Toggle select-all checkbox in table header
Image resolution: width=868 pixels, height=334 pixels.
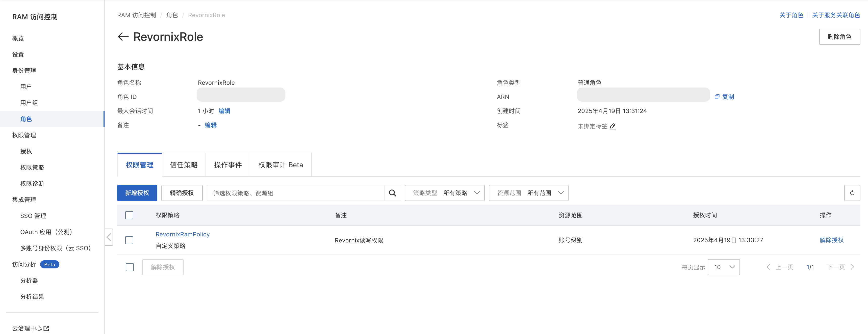tap(129, 215)
